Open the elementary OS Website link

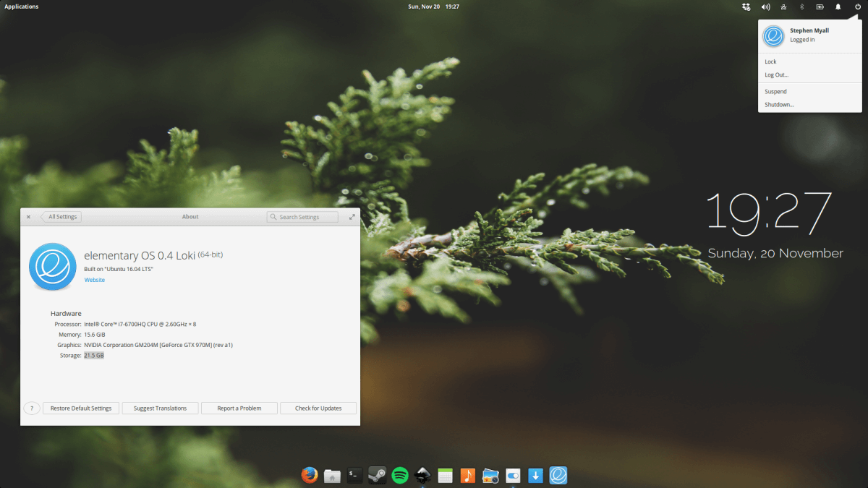pyautogui.click(x=95, y=280)
